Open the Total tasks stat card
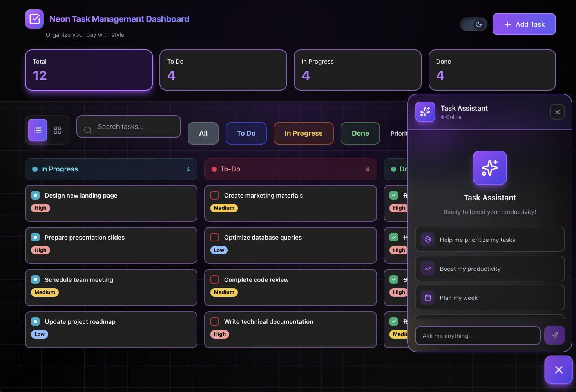Image resolution: width=576 pixels, height=392 pixels. coord(89,70)
